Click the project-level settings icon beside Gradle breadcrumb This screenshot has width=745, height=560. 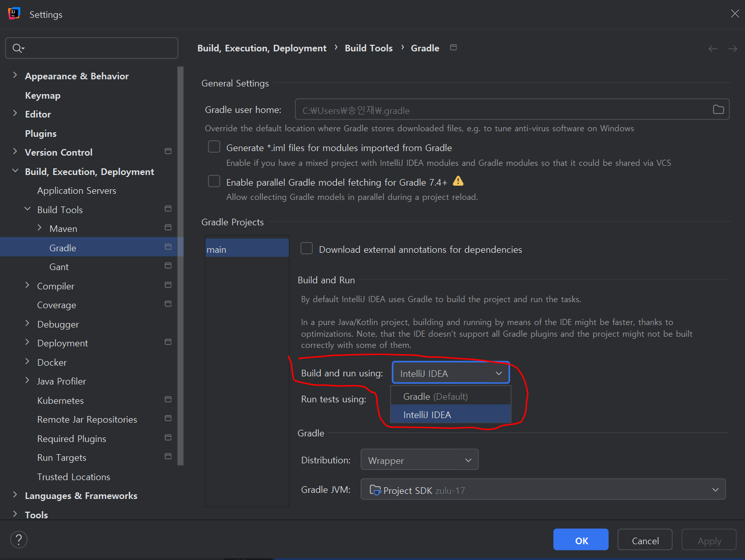[x=454, y=47]
